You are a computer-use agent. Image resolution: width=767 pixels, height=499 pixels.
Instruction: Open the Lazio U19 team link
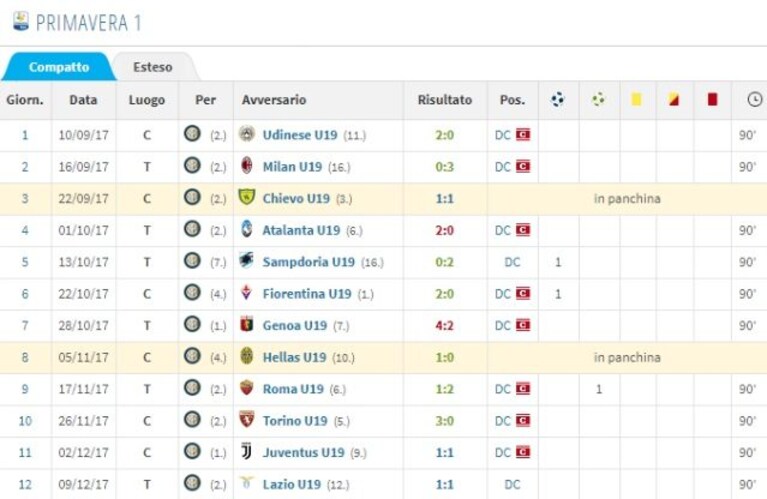point(292,484)
